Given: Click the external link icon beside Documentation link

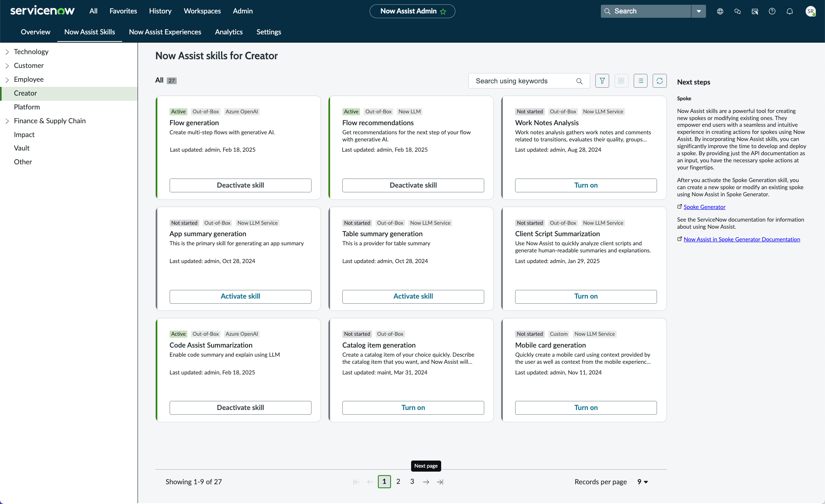Looking at the screenshot, I should (x=680, y=239).
